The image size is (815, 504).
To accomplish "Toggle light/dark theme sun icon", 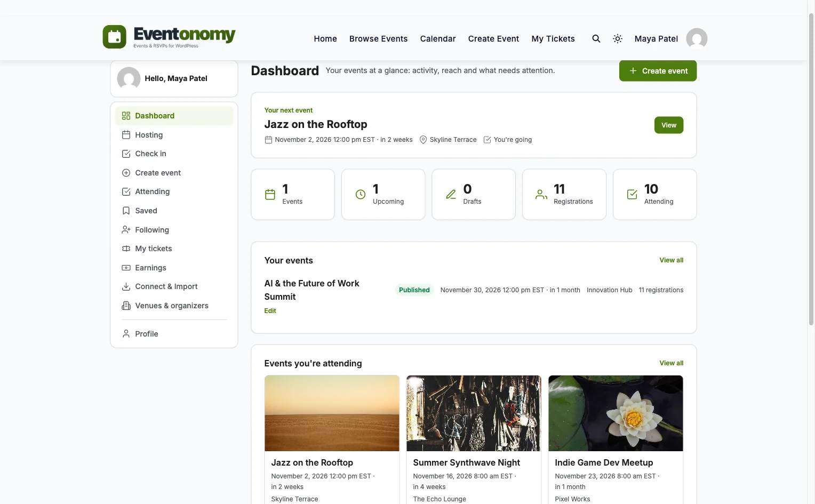I will (618, 38).
